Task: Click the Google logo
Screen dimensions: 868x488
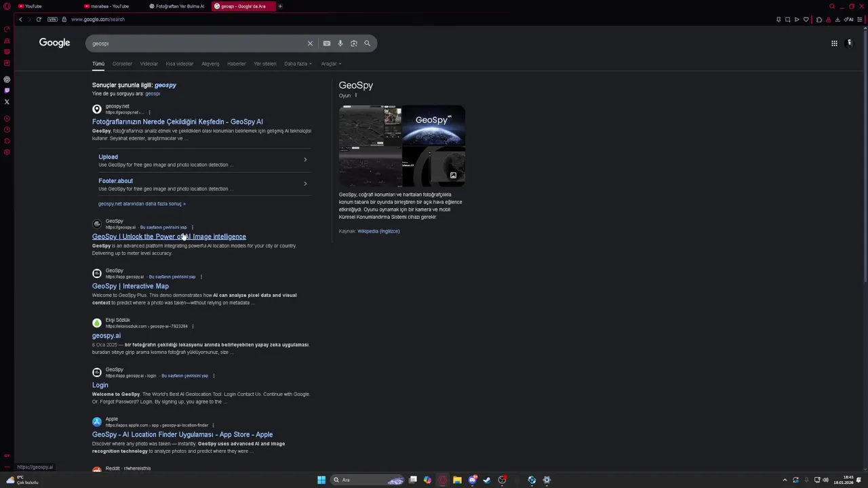Action: tap(54, 43)
